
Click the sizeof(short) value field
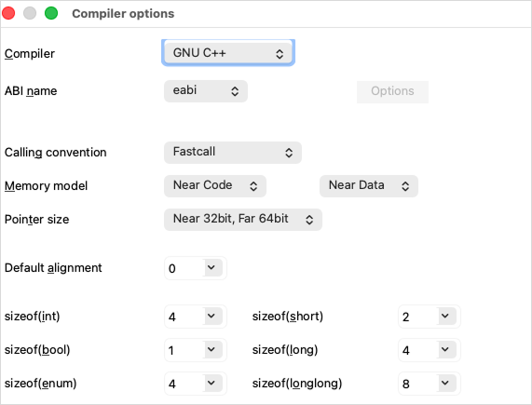click(418, 317)
